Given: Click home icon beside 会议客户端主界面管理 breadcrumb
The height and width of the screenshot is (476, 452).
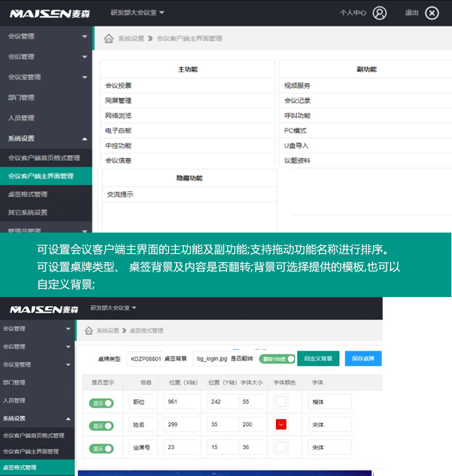Looking at the screenshot, I should point(108,39).
